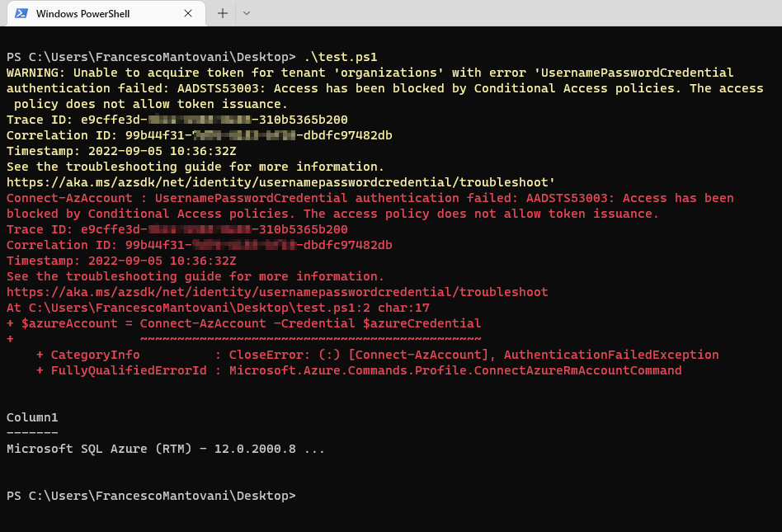Click the typed command .\test.ps1

tap(341, 57)
